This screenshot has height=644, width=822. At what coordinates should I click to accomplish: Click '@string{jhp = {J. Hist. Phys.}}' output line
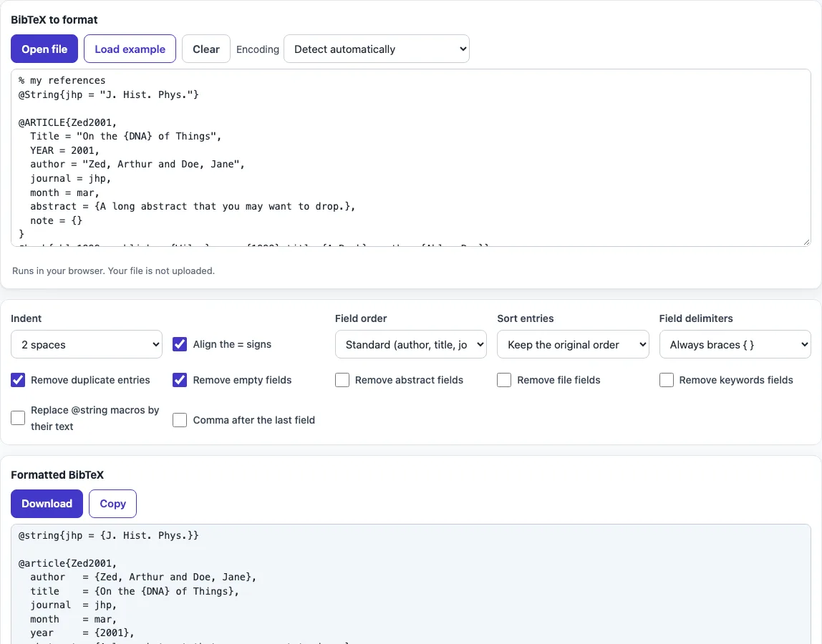109,535
